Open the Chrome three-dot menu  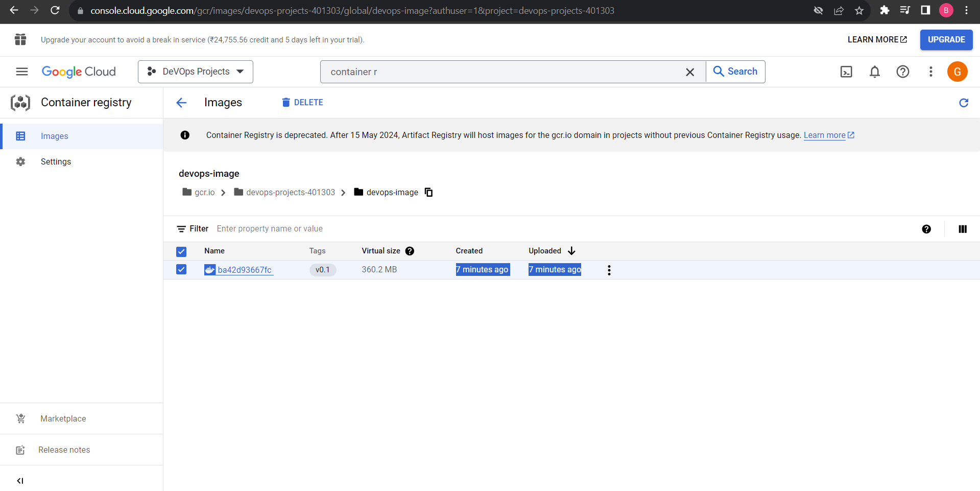[x=966, y=10]
